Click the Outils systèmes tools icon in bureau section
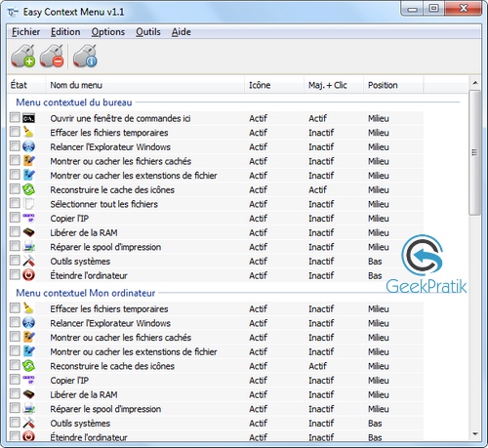 [x=28, y=261]
